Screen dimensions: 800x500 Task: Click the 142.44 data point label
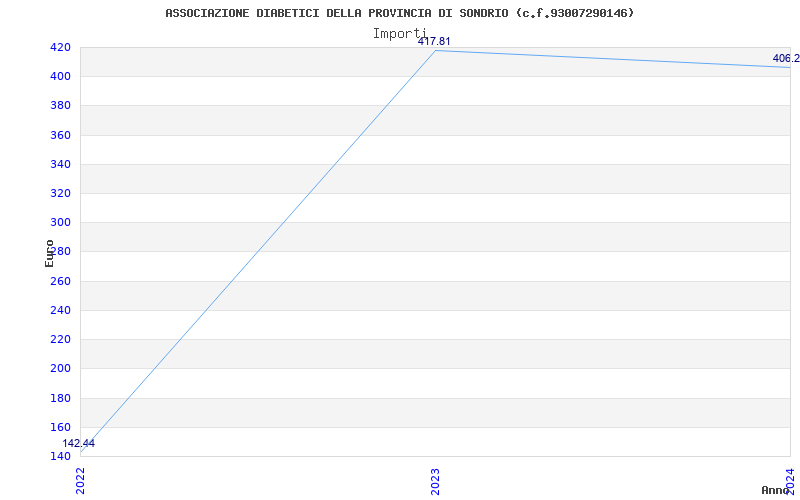pos(79,443)
